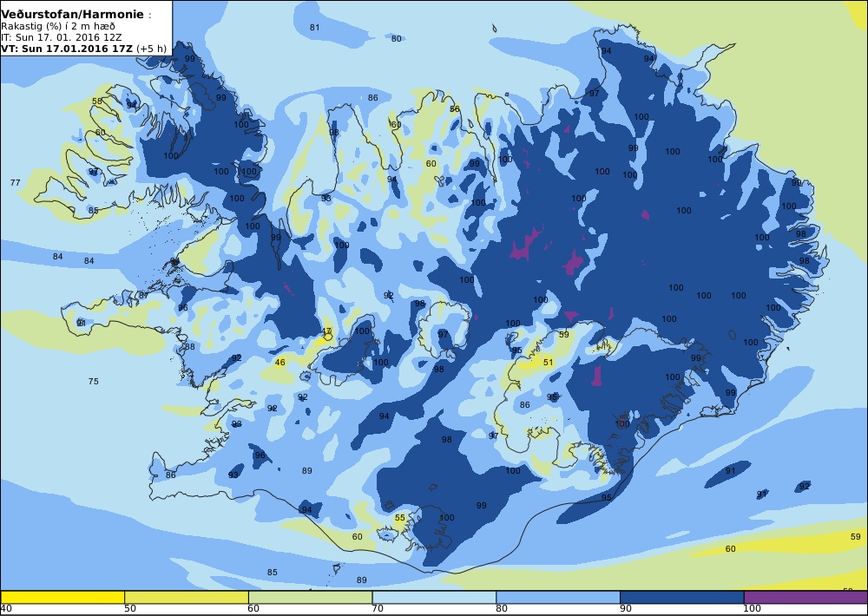Click the humidity value 81 on the map

314,27
